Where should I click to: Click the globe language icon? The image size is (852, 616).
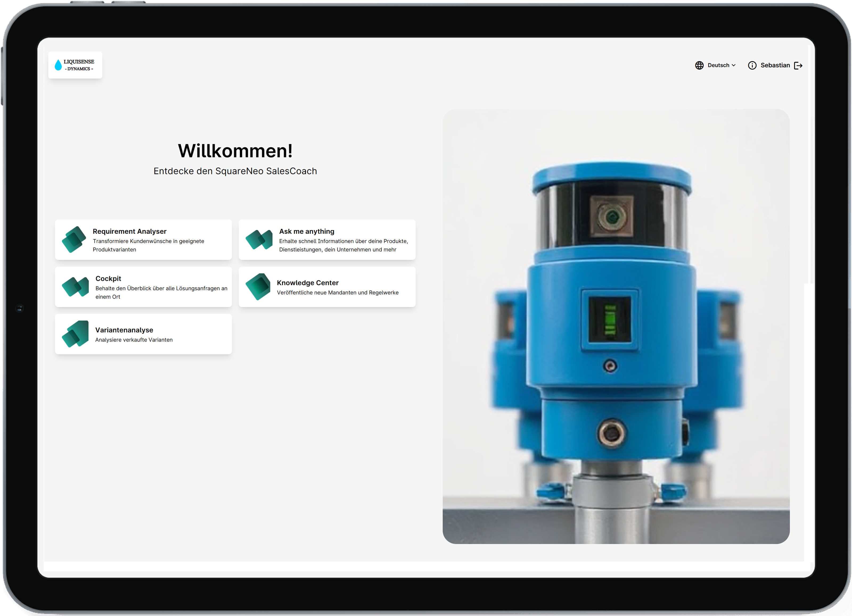coord(699,65)
